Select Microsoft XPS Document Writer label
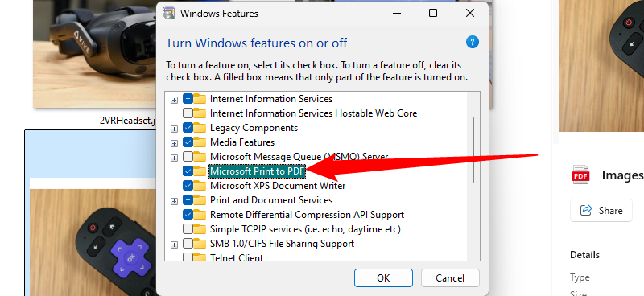 [x=278, y=186]
